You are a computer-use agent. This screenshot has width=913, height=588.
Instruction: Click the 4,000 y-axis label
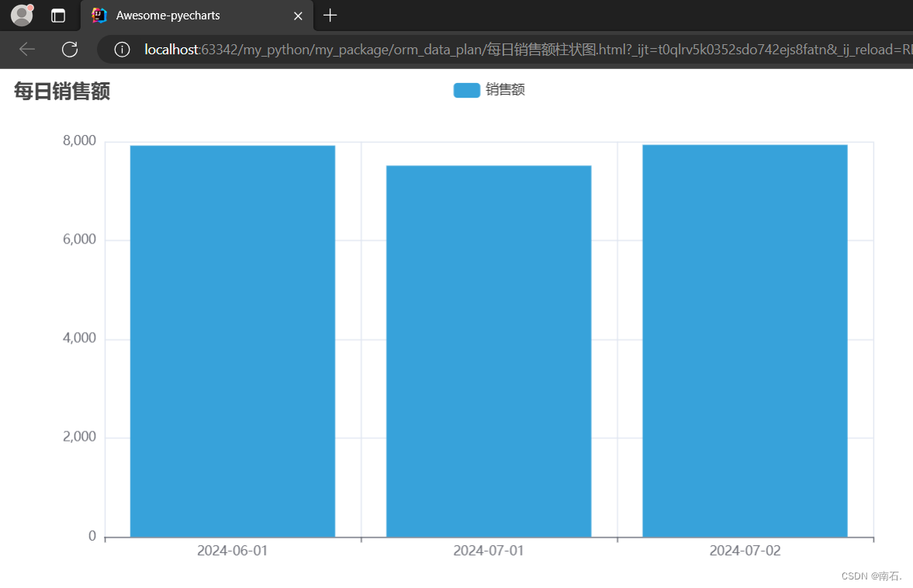(79, 338)
